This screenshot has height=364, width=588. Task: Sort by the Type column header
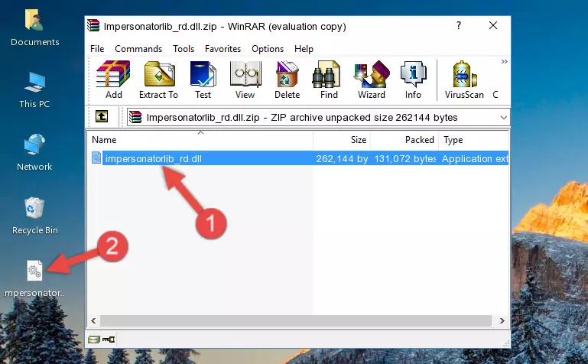click(x=473, y=140)
